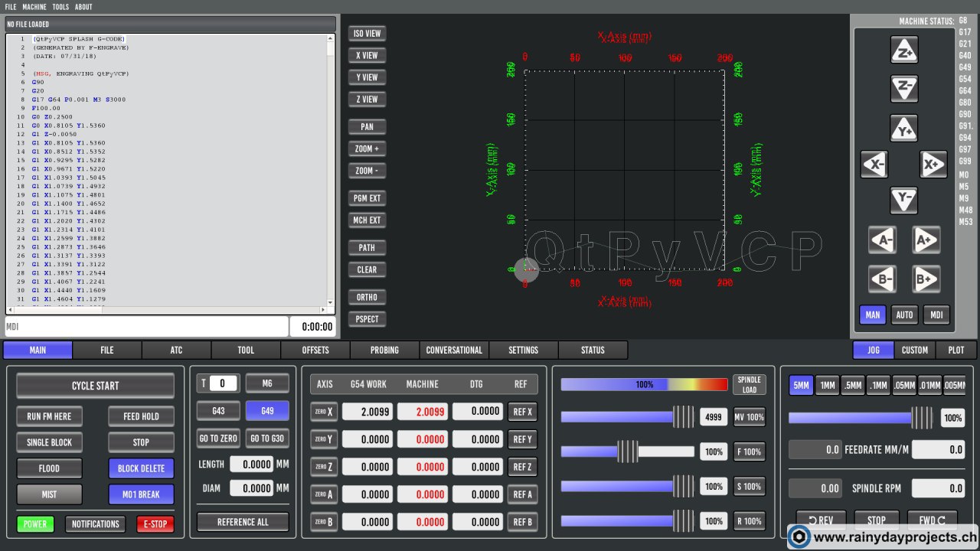Toggle M01 BREAK option

[141, 494]
